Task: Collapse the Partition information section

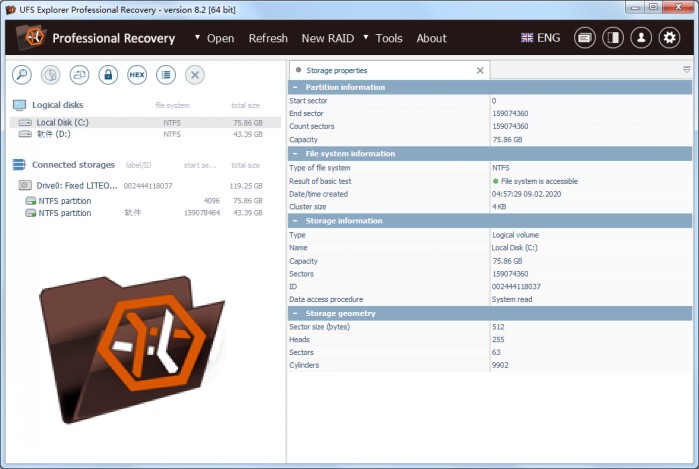Action: (x=295, y=87)
